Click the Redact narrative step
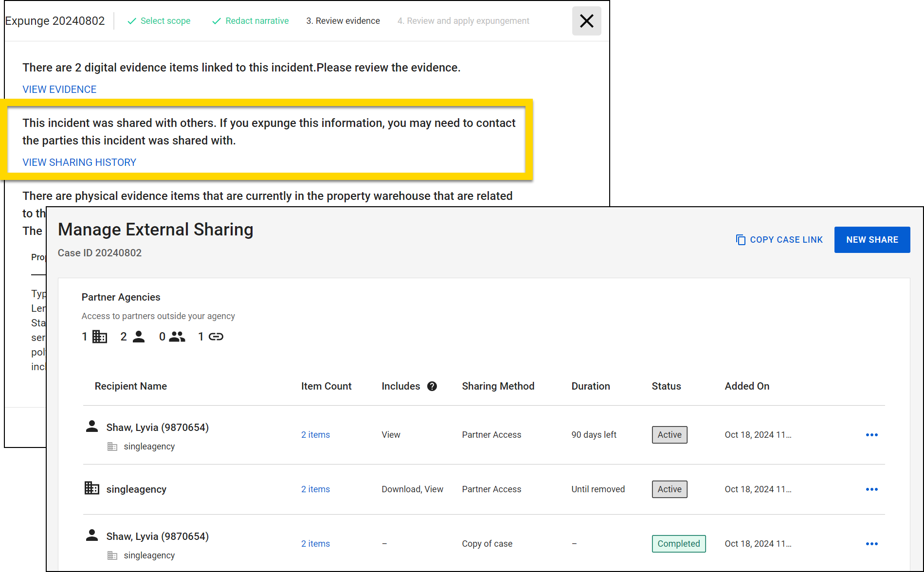 (250, 21)
